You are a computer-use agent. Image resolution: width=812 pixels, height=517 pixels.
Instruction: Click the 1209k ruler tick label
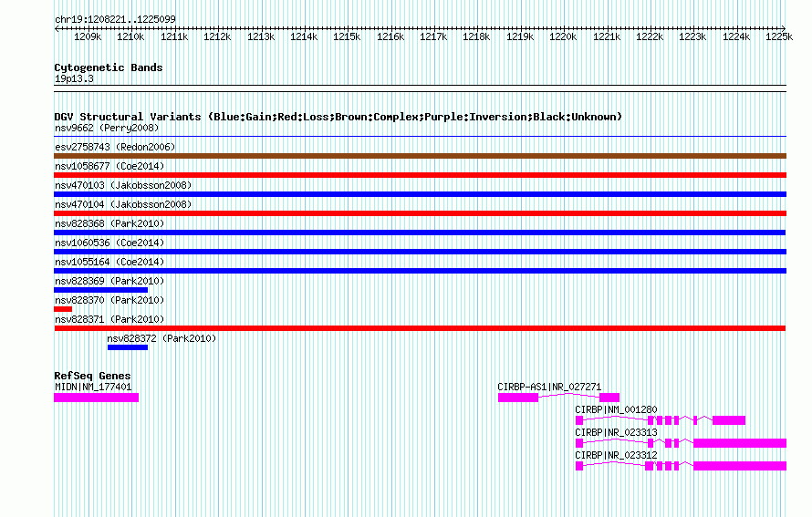88,37
